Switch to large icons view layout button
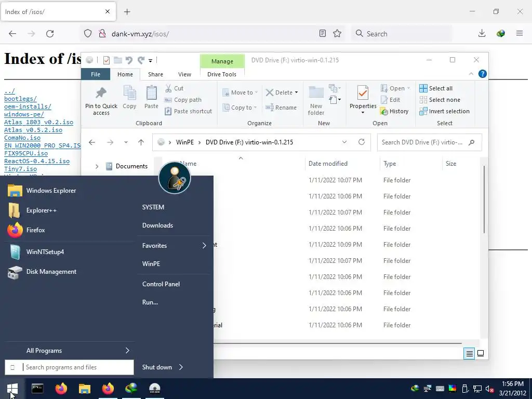Image resolution: width=532 pixels, height=399 pixels. (481, 353)
